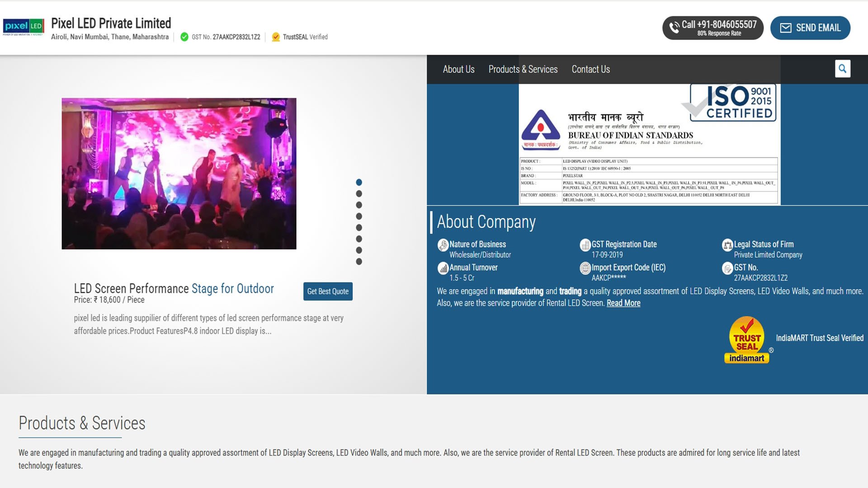Viewport: 868px width, 488px height.
Task: Click the Products & Services section heading
Action: click(x=82, y=423)
